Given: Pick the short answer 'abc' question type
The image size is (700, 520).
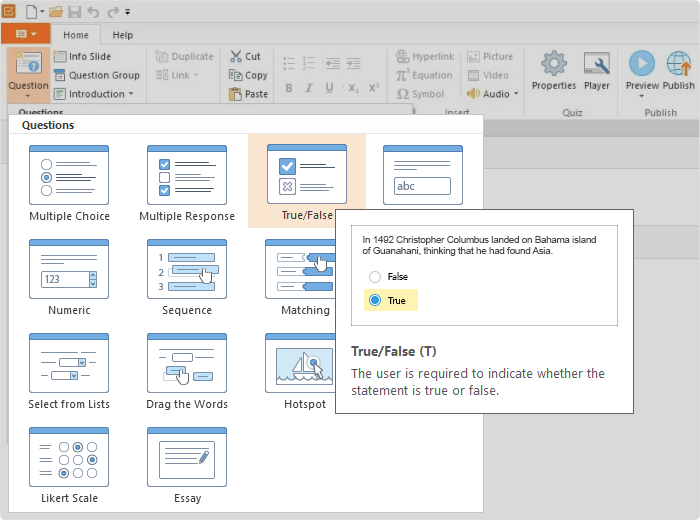Looking at the screenshot, I should (x=423, y=175).
